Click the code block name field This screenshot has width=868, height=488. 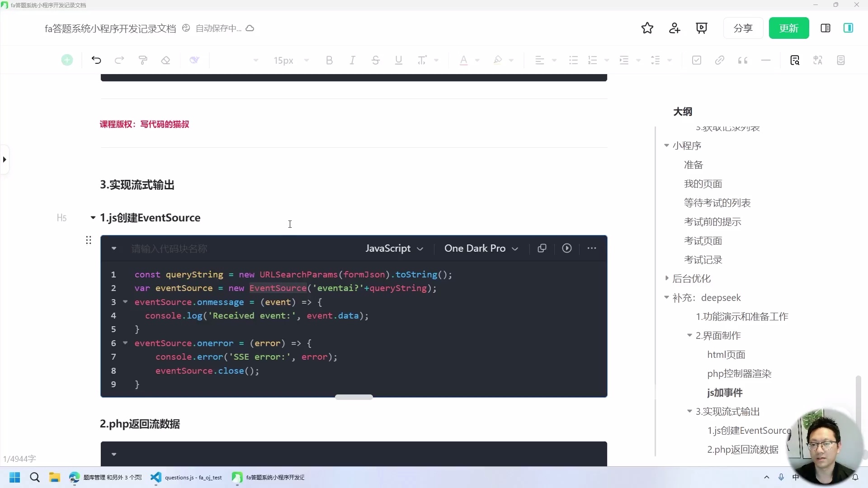pyautogui.click(x=170, y=249)
